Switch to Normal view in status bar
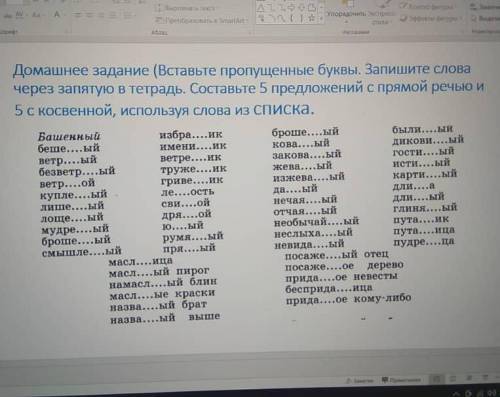 coord(437,379)
